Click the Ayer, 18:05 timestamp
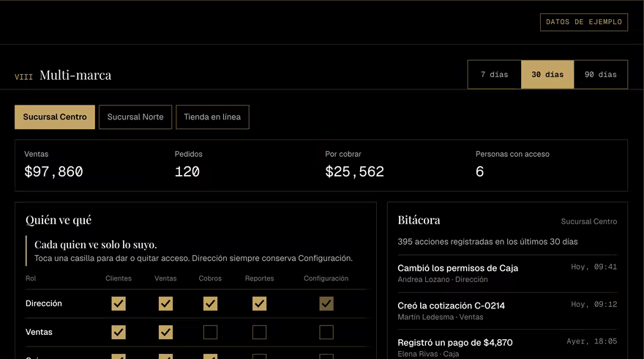 (592, 341)
